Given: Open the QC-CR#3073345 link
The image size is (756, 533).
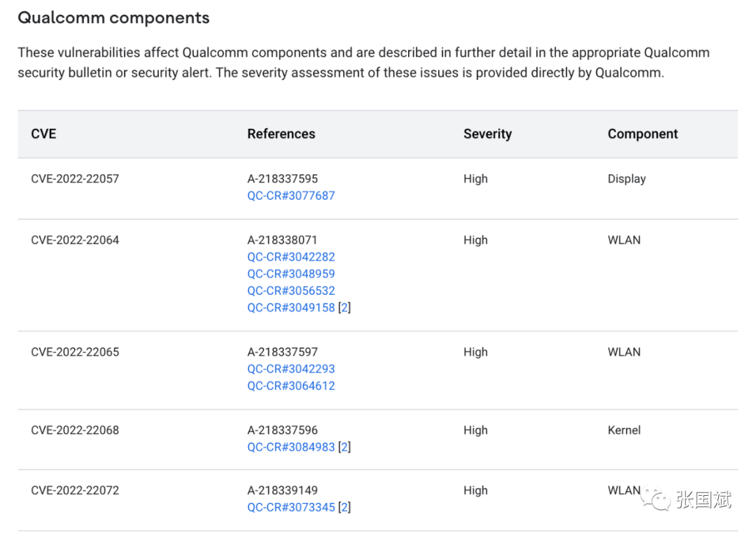Looking at the screenshot, I should (291, 507).
